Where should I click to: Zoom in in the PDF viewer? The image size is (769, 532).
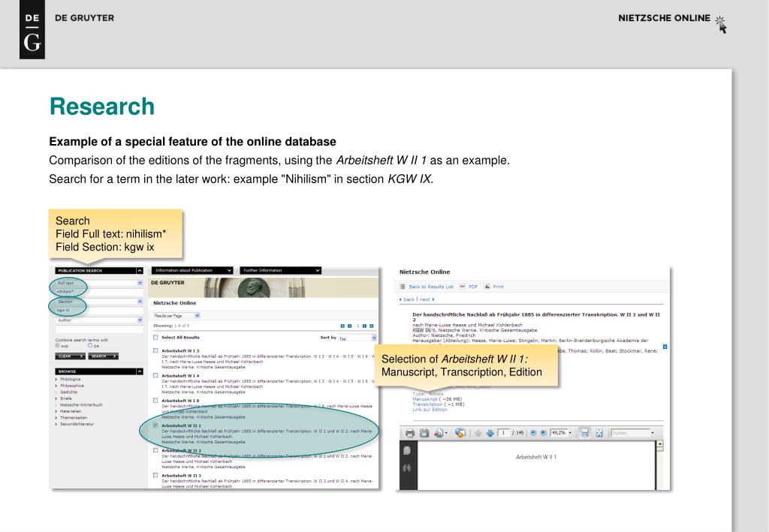coord(543,433)
